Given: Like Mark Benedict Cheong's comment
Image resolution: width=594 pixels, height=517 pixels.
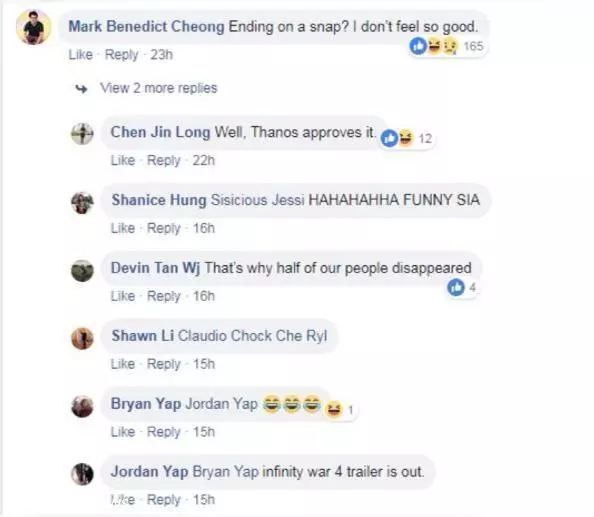Looking at the screenshot, I should pyautogui.click(x=80, y=55).
